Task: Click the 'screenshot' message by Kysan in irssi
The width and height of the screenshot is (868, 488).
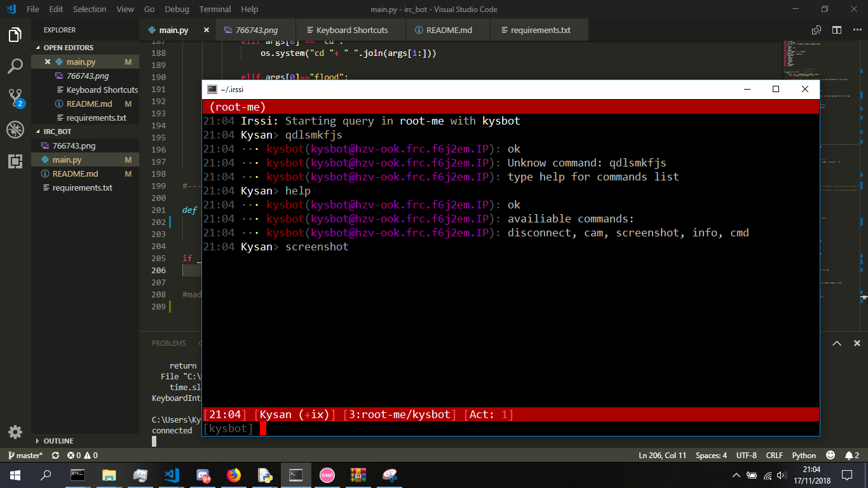Action: [x=317, y=247]
